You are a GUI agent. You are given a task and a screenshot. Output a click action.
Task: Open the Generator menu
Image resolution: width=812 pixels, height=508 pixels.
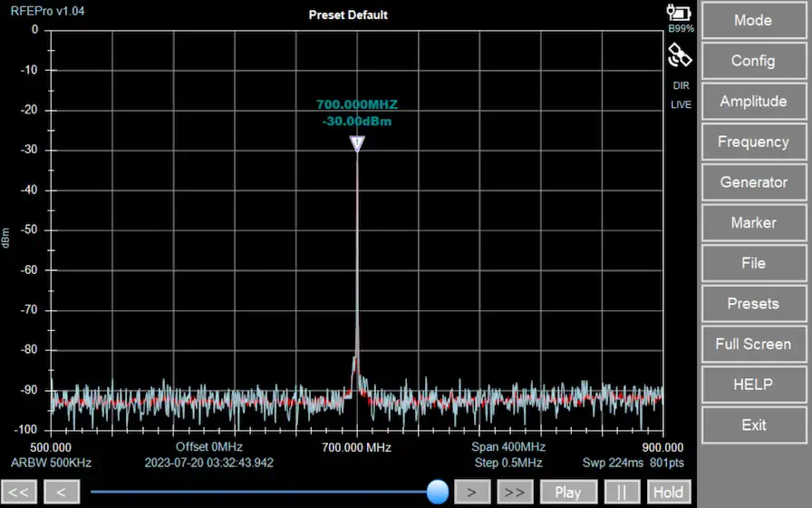click(753, 182)
